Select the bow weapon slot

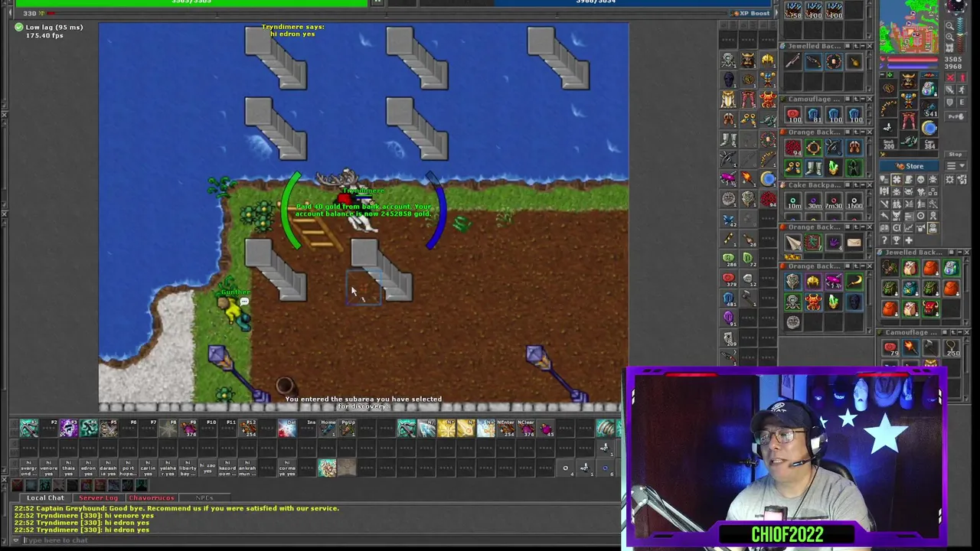tap(889, 109)
